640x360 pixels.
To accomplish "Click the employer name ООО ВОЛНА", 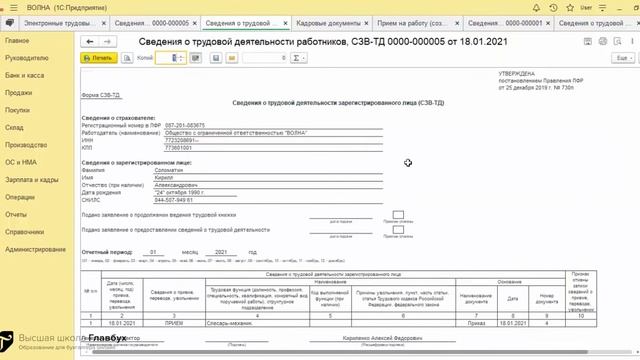I will 236,133.
